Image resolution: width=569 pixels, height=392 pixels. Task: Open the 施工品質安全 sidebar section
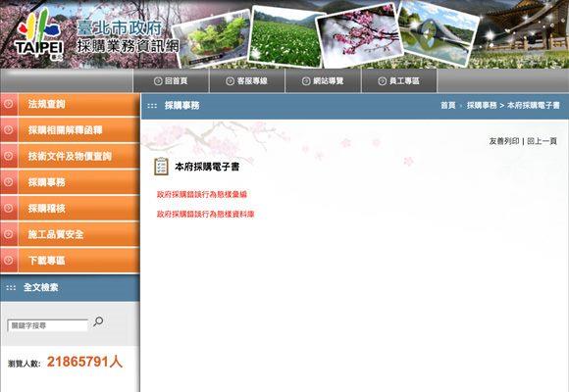(x=70, y=234)
